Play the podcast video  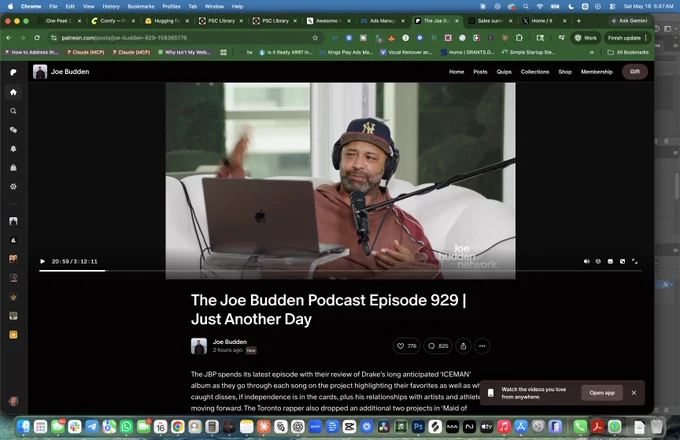pos(42,261)
